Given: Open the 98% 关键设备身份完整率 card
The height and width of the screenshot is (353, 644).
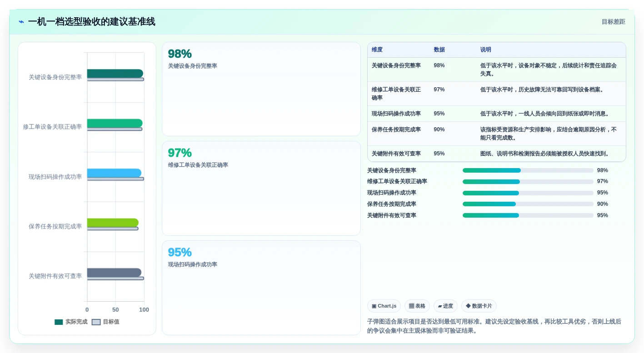Looking at the screenshot, I should click(x=261, y=89).
